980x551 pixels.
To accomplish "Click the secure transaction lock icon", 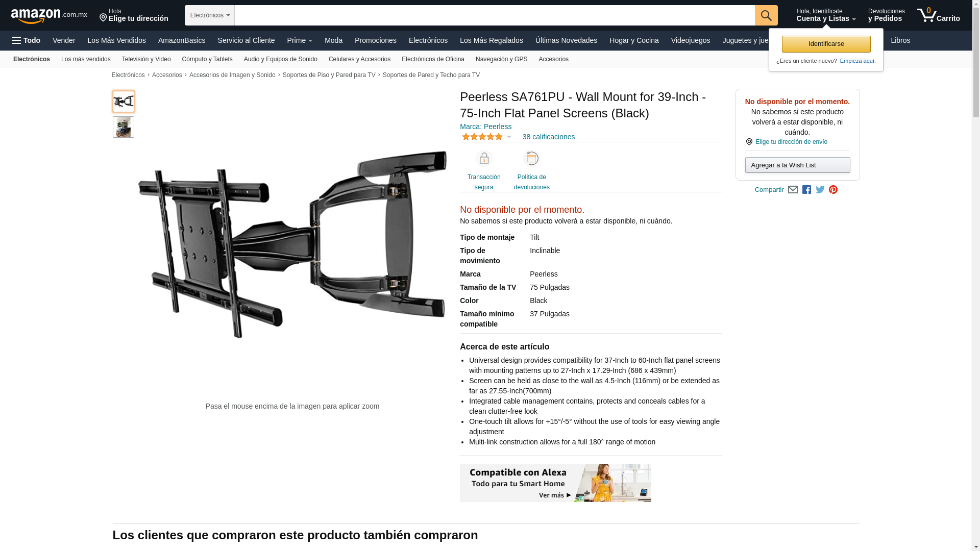I will point(484,159).
